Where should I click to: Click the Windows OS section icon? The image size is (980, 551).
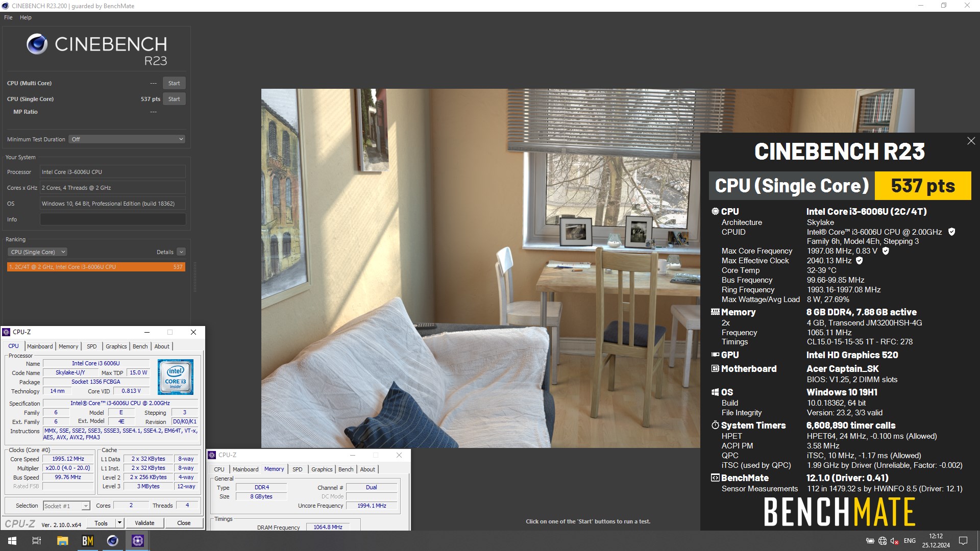coord(715,392)
